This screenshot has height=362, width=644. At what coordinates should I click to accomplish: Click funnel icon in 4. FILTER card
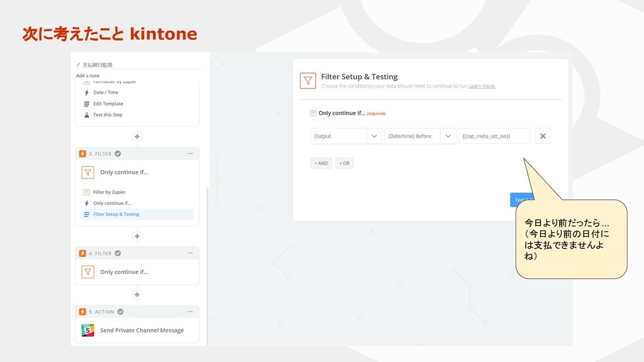pyautogui.click(x=88, y=271)
